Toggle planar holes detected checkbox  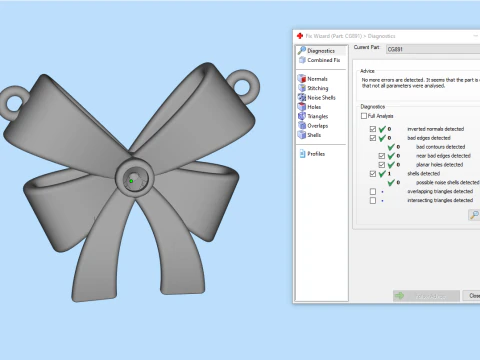382,165
